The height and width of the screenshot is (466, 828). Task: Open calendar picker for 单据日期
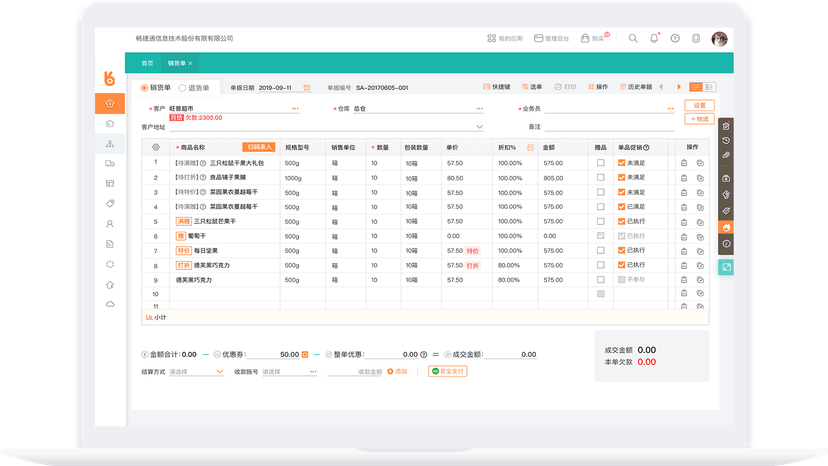coord(307,88)
